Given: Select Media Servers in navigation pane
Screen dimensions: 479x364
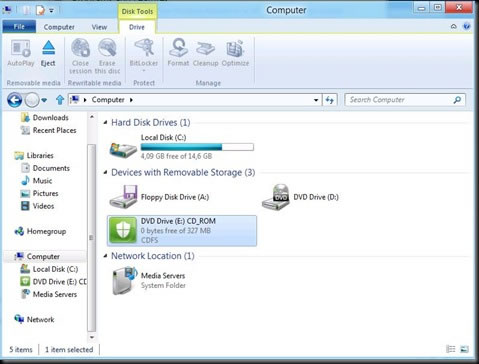Looking at the screenshot, I should tap(49, 294).
